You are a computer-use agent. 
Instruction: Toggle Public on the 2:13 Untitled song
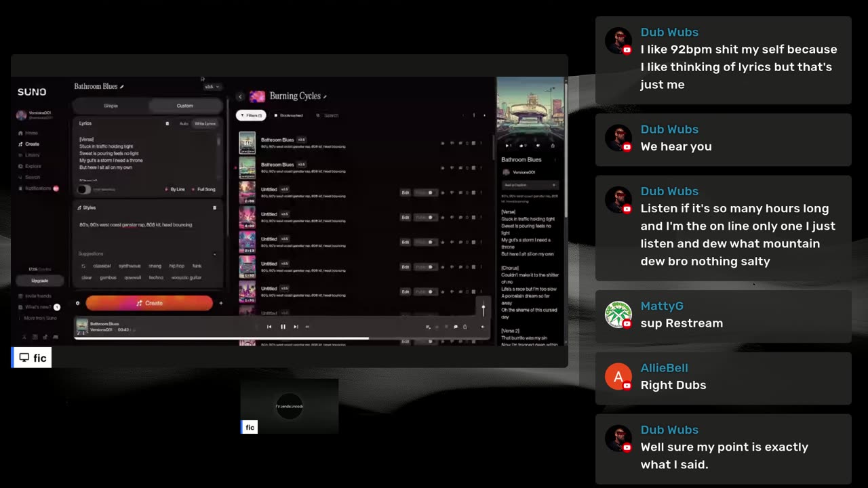(425, 242)
